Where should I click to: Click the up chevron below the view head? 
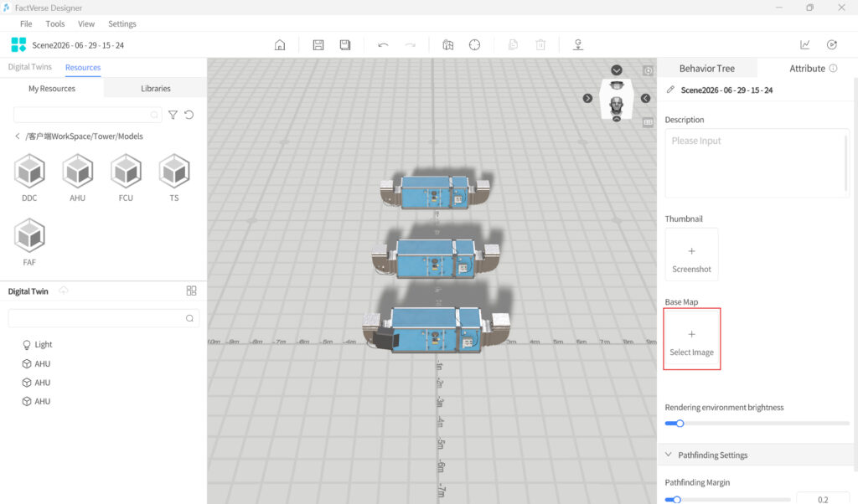pos(617,119)
